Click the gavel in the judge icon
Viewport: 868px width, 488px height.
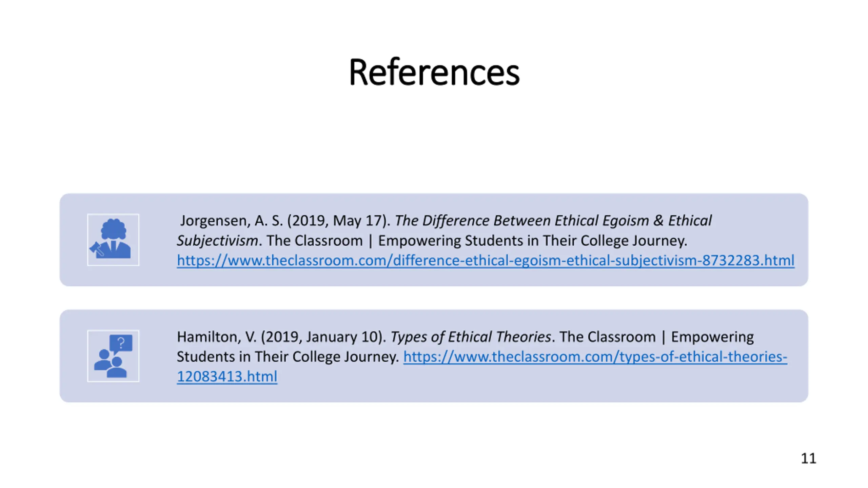pos(96,249)
